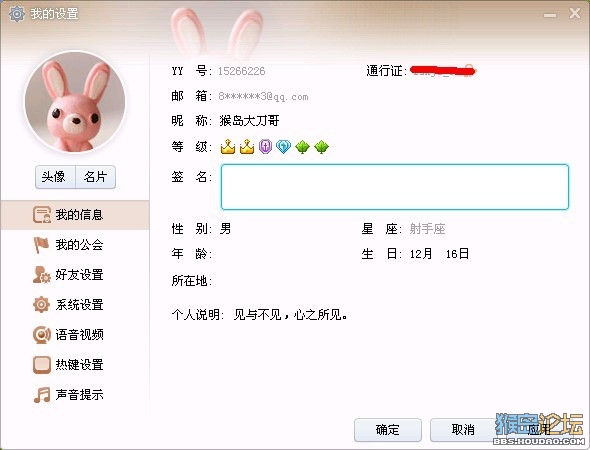Select the 我的公会 flag icon

click(41, 245)
